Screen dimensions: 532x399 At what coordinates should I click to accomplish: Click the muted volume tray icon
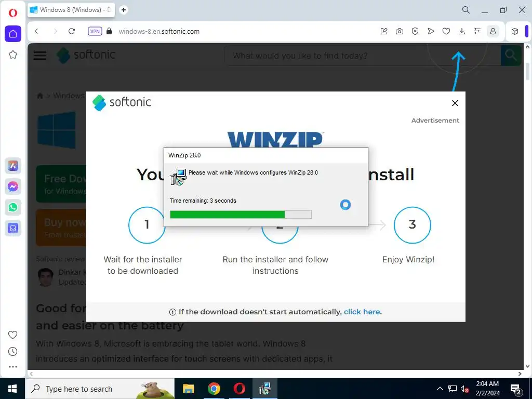tap(464, 389)
